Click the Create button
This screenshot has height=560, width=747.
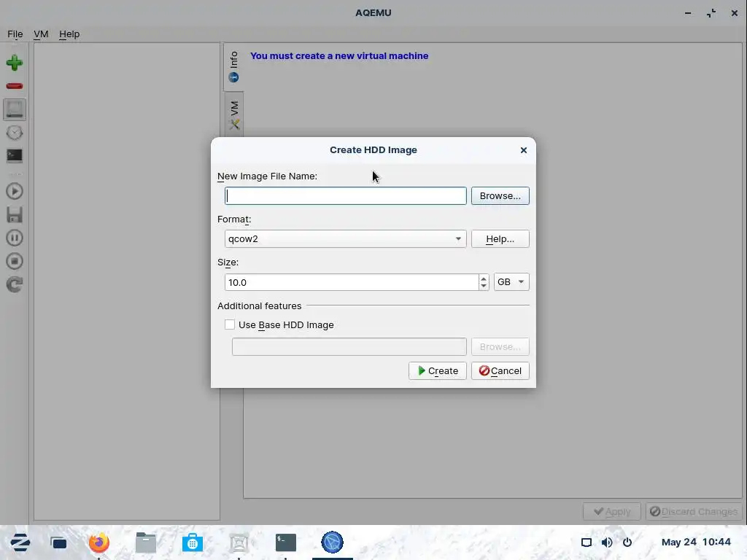[438, 371]
